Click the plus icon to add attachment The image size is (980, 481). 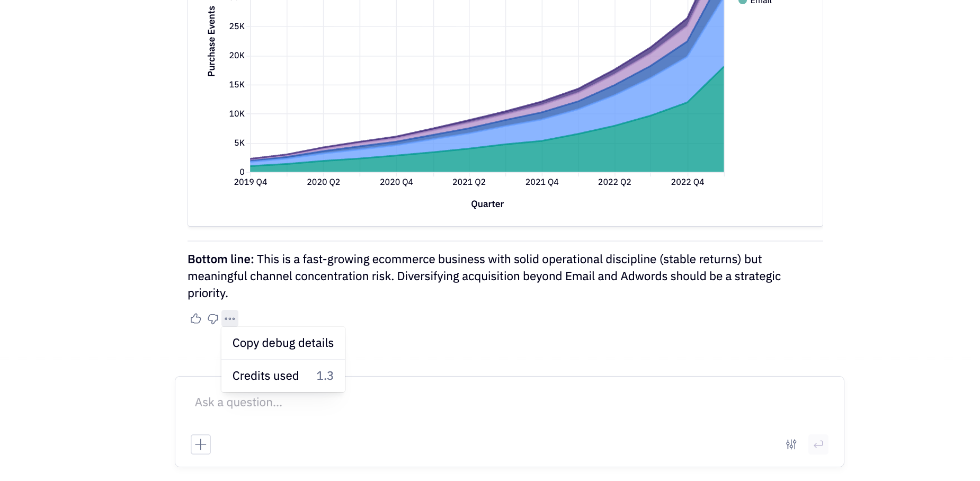[x=201, y=444]
